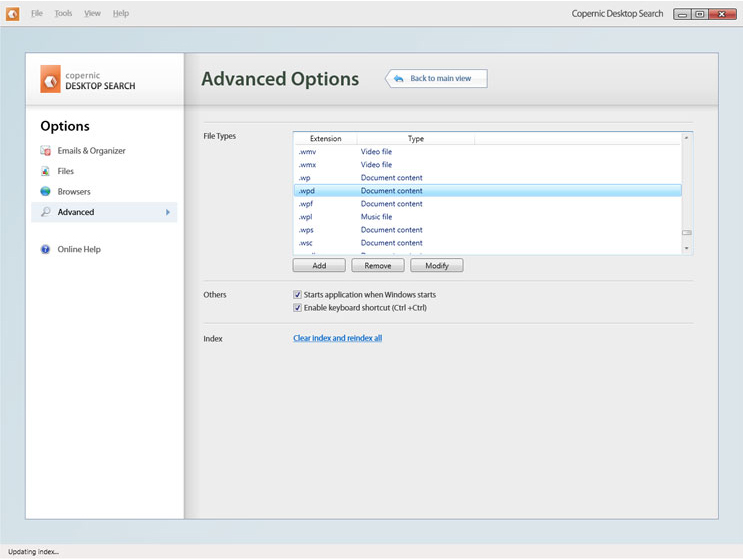Click the Remove file type button
Image resolution: width=743 pixels, height=559 pixels.
378,266
